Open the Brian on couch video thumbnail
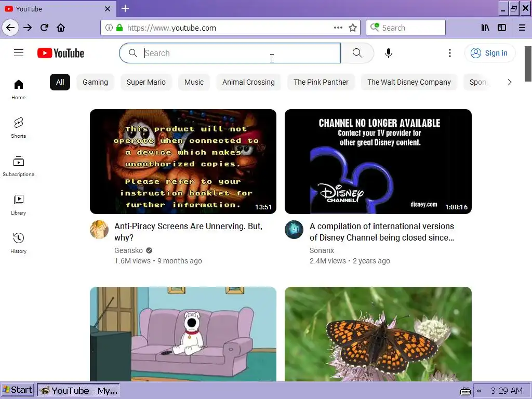Viewport: 532px width, 399px height. (x=183, y=334)
